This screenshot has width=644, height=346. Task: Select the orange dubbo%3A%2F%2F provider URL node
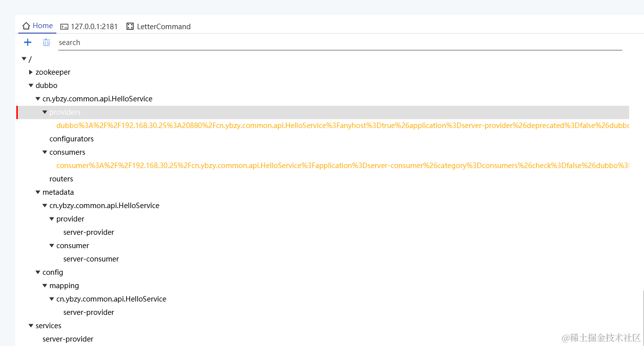342,126
